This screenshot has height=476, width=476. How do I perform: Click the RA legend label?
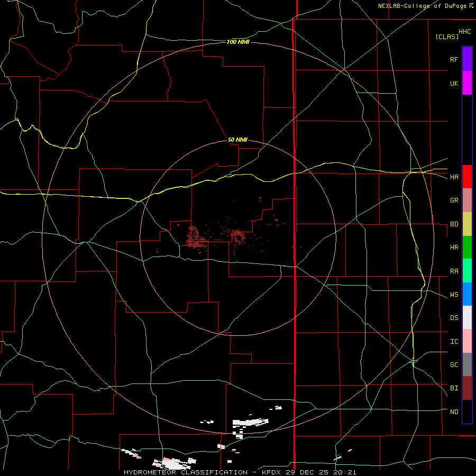coord(454,271)
